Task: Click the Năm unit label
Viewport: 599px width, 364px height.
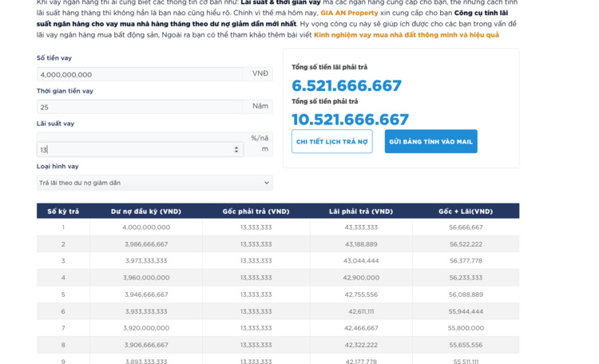Action: coord(260,106)
